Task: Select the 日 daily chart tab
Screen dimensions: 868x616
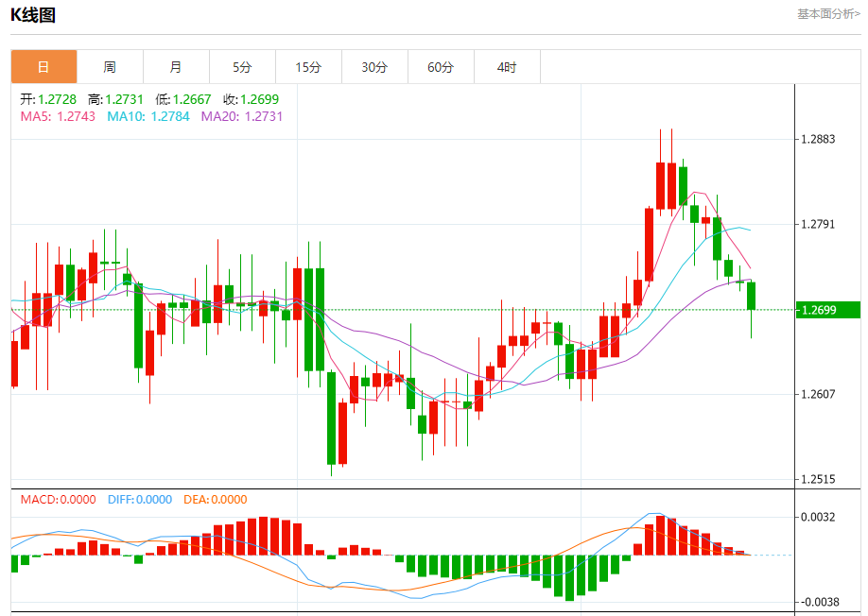Action: 43,67
